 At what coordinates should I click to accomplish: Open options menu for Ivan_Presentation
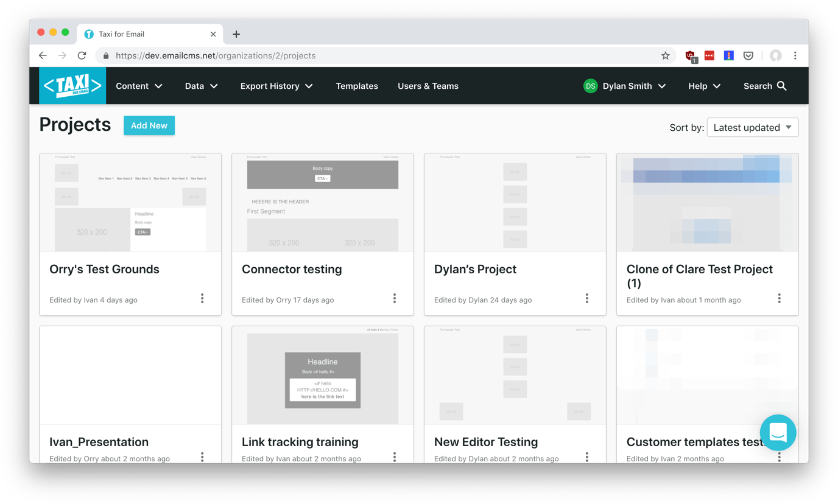point(202,457)
